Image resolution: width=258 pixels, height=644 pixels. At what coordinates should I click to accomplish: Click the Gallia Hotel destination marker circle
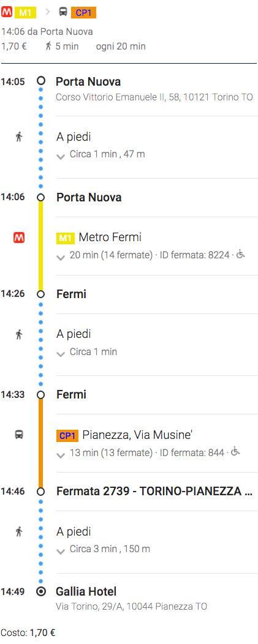click(40, 592)
